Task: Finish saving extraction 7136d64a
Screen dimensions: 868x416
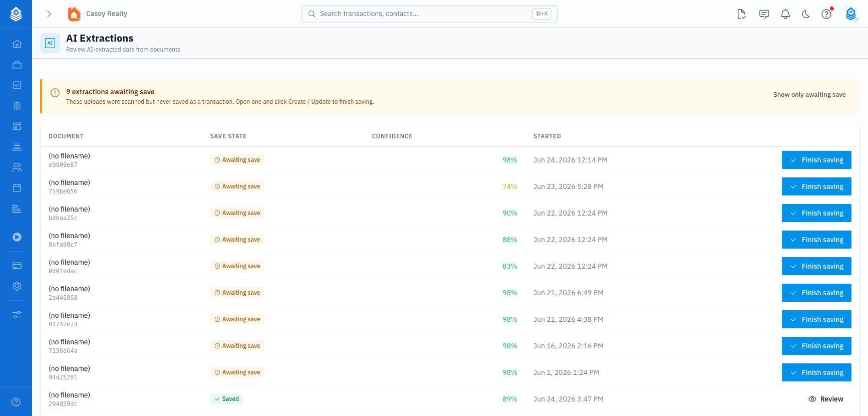Action: click(816, 346)
